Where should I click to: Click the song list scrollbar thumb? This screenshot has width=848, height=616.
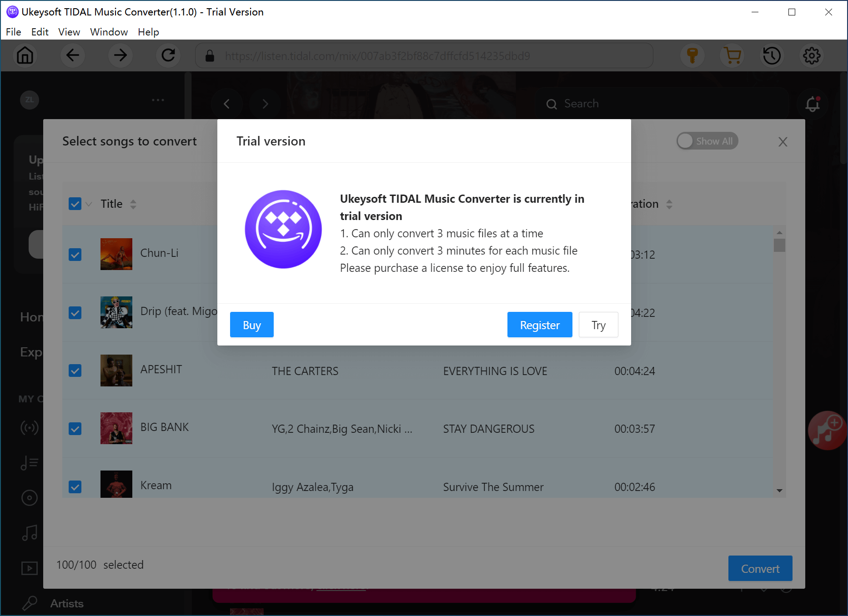779,245
